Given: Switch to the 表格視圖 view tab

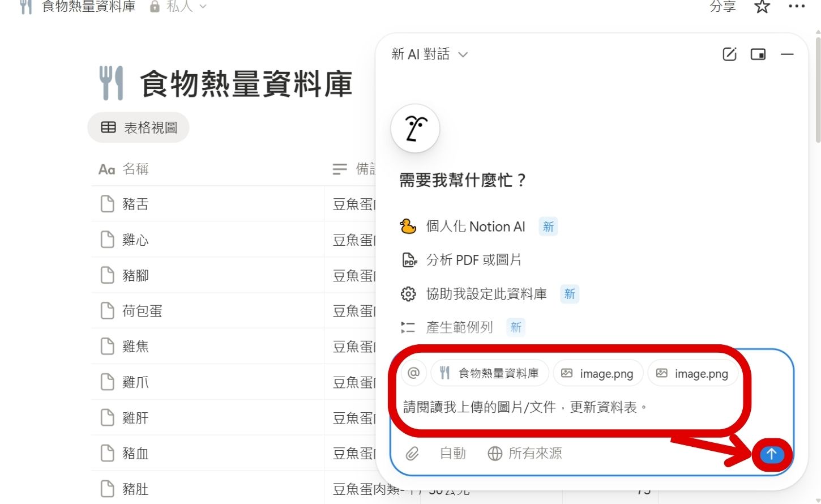Looking at the screenshot, I should [138, 127].
